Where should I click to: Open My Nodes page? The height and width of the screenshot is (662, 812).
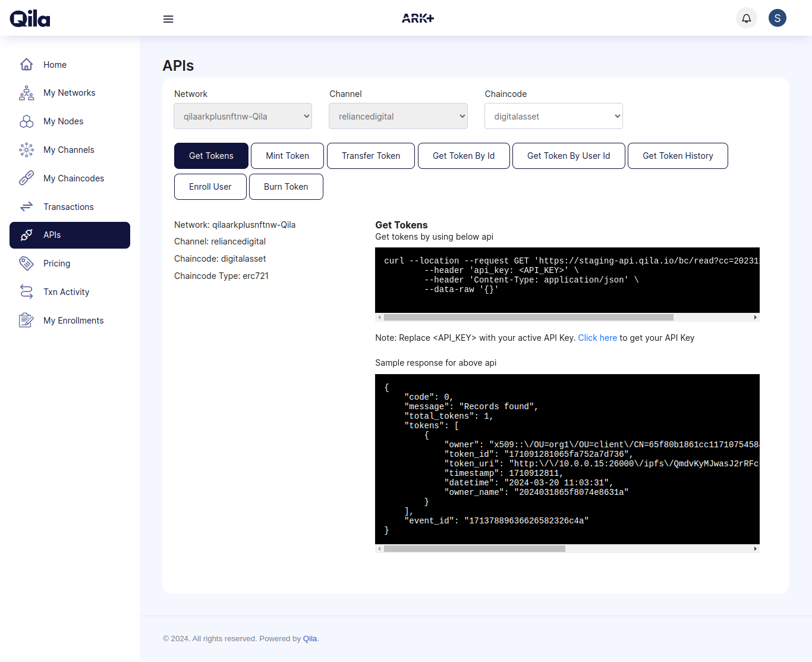pyautogui.click(x=70, y=121)
